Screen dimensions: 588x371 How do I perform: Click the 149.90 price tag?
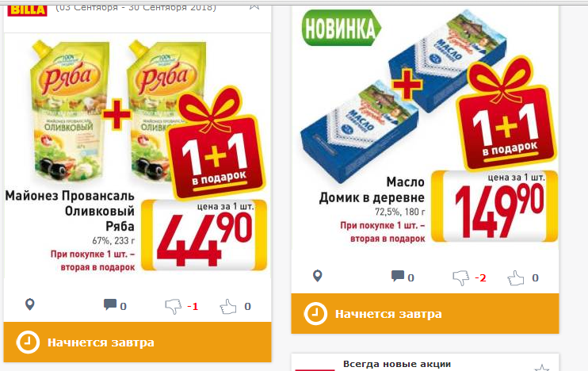pyautogui.click(x=494, y=207)
